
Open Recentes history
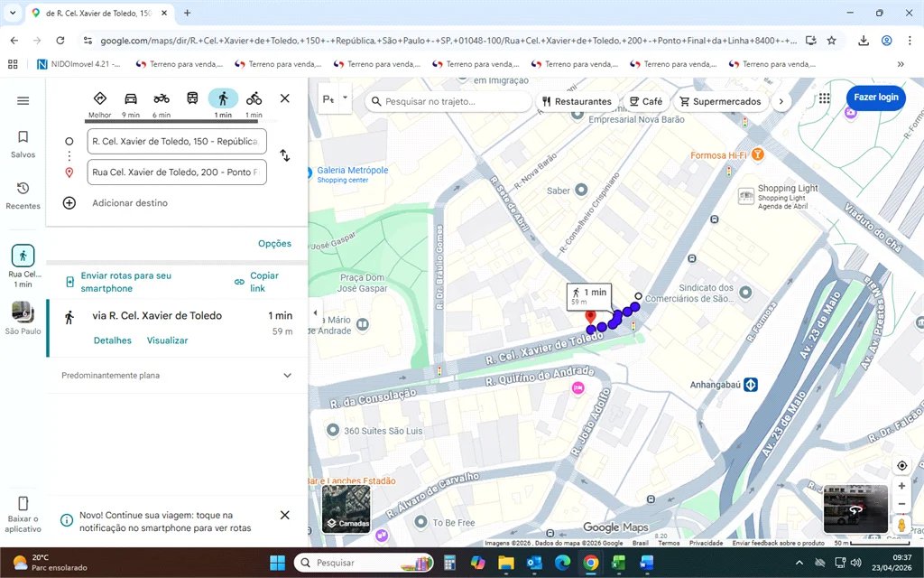click(23, 196)
